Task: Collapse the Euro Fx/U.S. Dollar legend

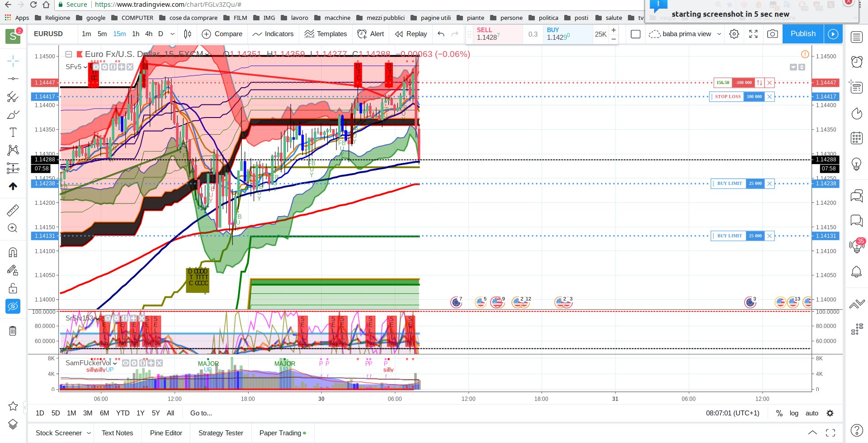Action: click(x=69, y=54)
